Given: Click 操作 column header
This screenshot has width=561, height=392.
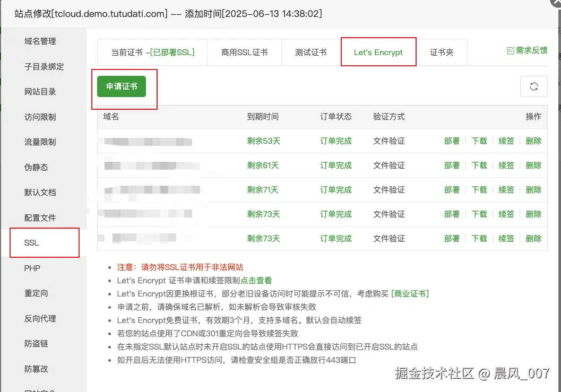Looking at the screenshot, I should (533, 117).
